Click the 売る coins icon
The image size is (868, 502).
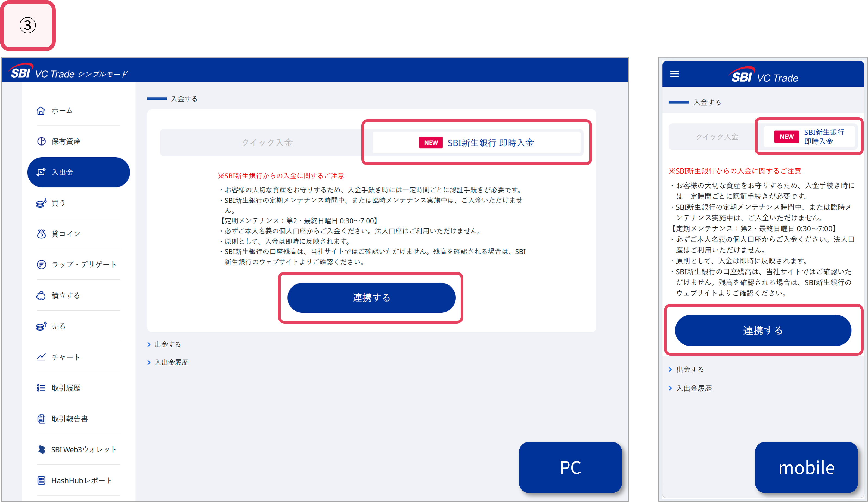click(x=41, y=326)
